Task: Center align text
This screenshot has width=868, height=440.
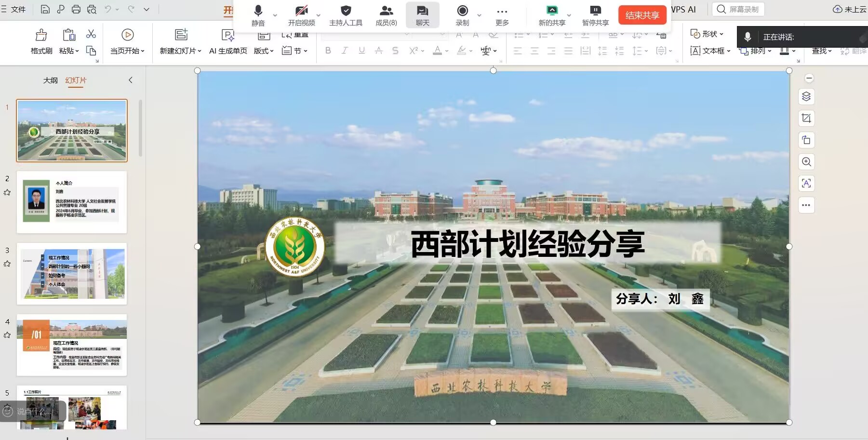Action: coord(534,51)
